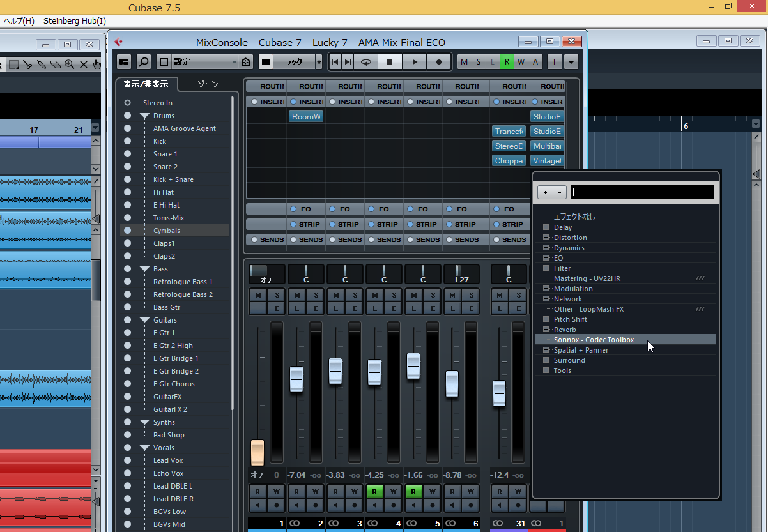Viewport: 768px width, 532px height.
Task: Select the Zoom tool in the project window
Action: tap(69, 65)
